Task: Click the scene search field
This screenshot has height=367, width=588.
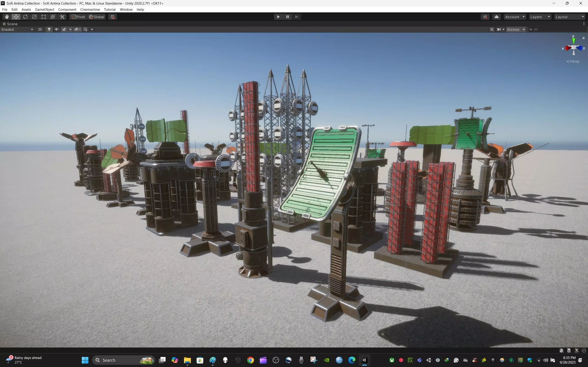Action: coord(559,29)
